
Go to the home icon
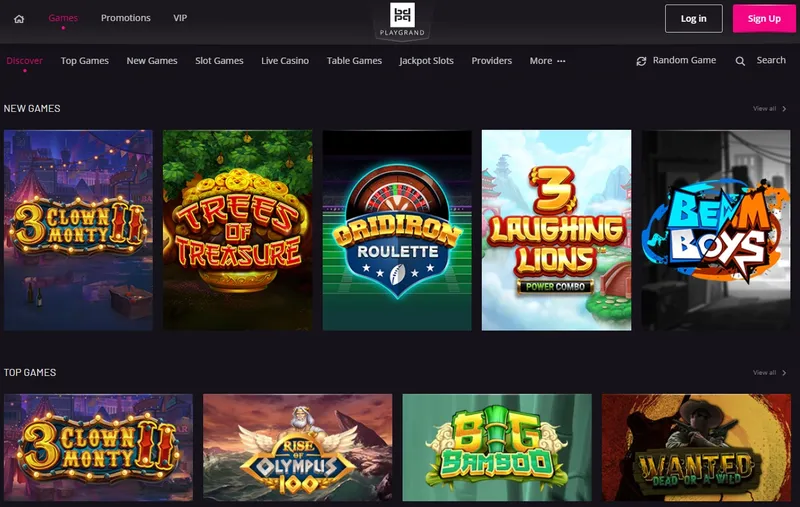pyautogui.click(x=19, y=19)
